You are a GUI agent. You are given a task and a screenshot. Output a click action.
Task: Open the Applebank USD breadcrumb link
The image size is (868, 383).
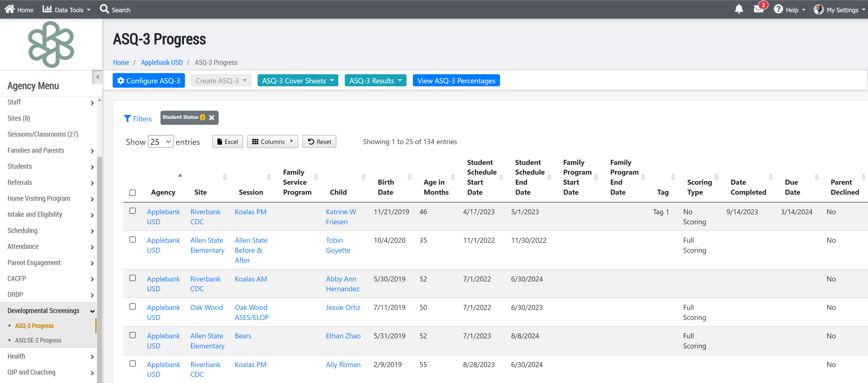162,63
